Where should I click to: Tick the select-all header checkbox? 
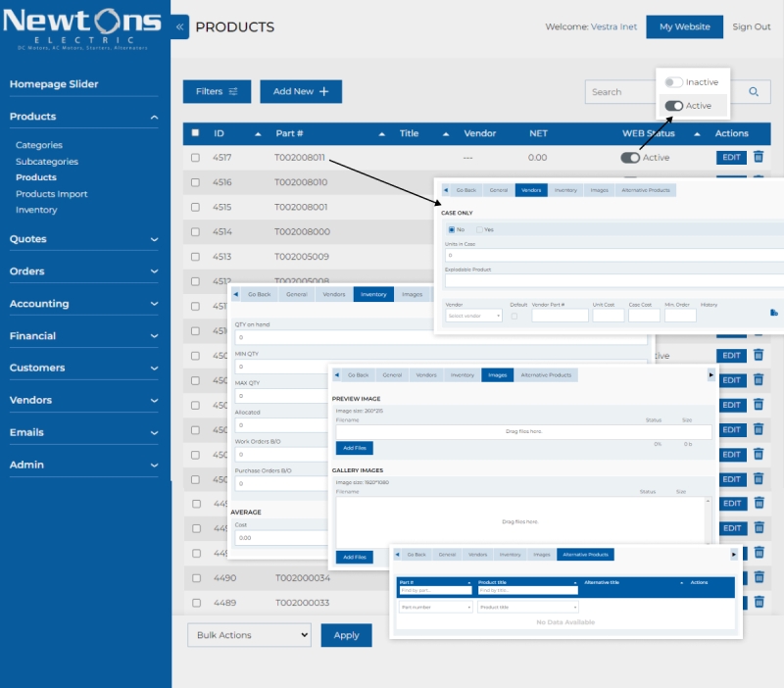[196, 133]
